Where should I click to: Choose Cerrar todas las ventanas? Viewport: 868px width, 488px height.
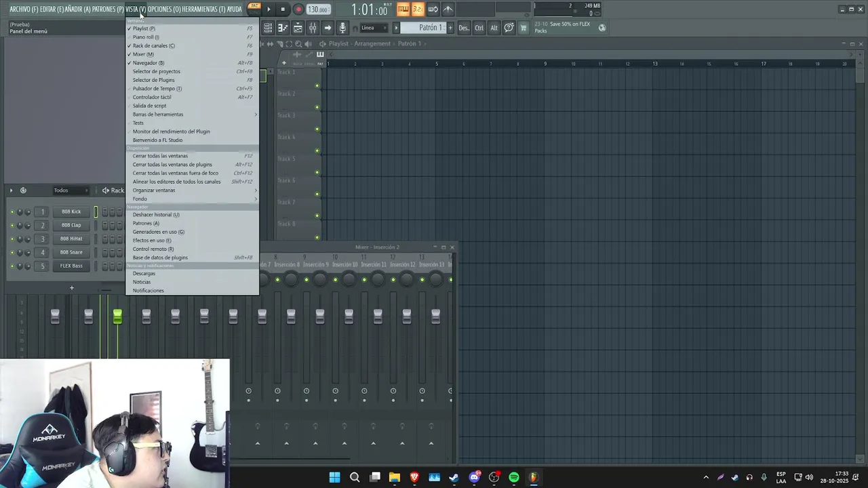tap(193, 156)
